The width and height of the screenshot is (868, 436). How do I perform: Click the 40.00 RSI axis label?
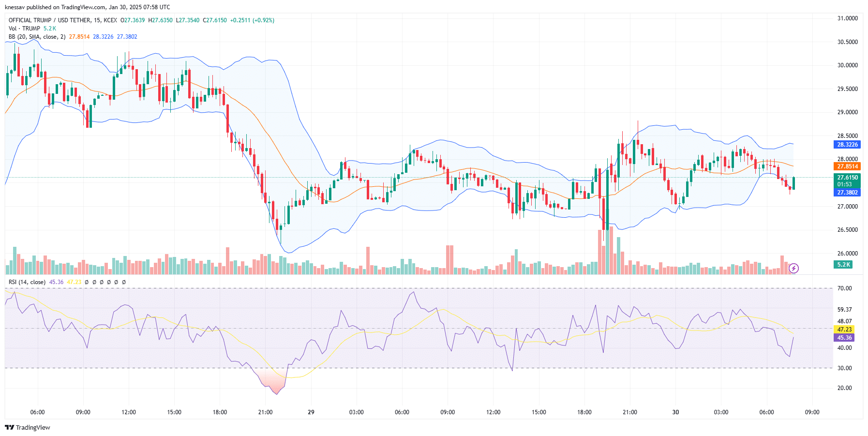845,348
